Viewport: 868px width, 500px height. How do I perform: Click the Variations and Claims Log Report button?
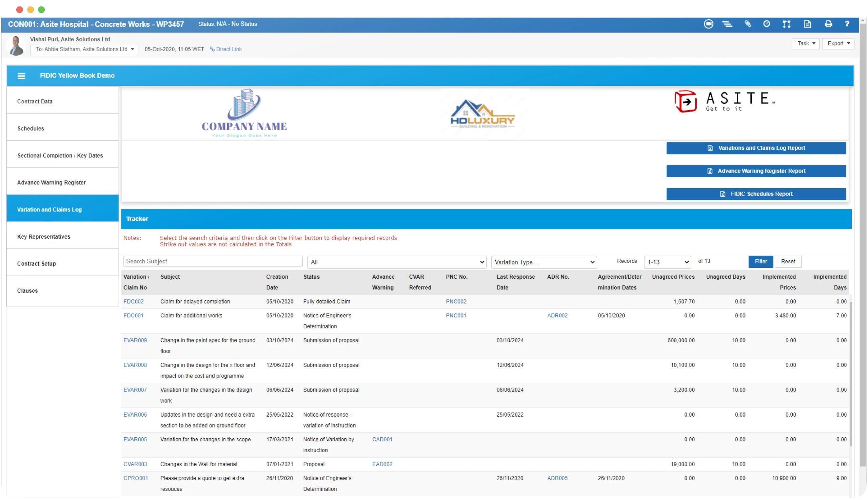pyautogui.click(x=756, y=148)
